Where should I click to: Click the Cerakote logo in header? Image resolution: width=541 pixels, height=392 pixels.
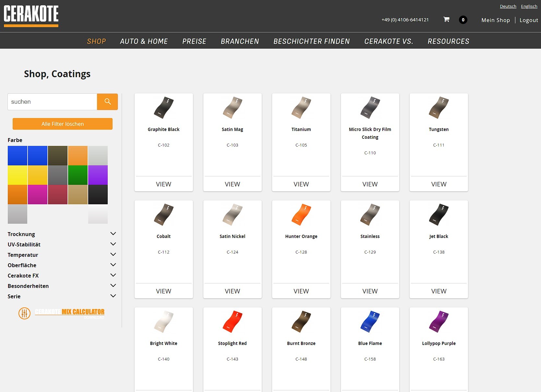coord(31,16)
